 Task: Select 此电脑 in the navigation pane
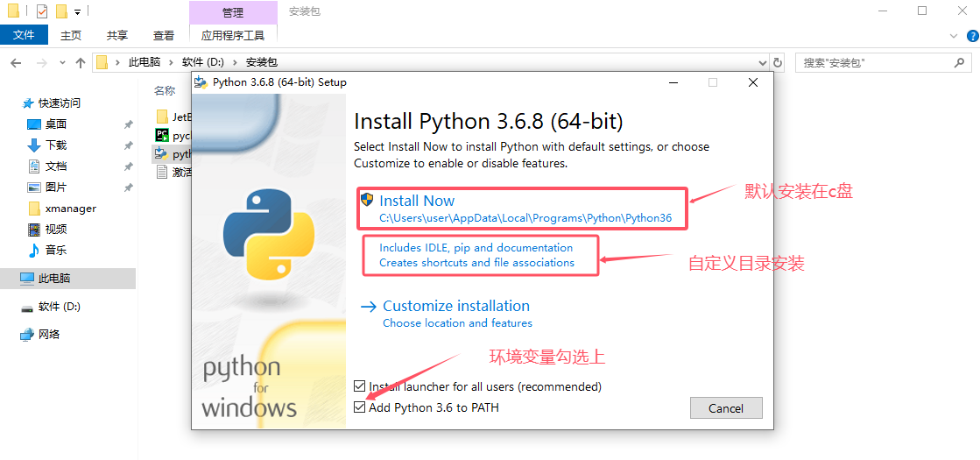point(54,278)
